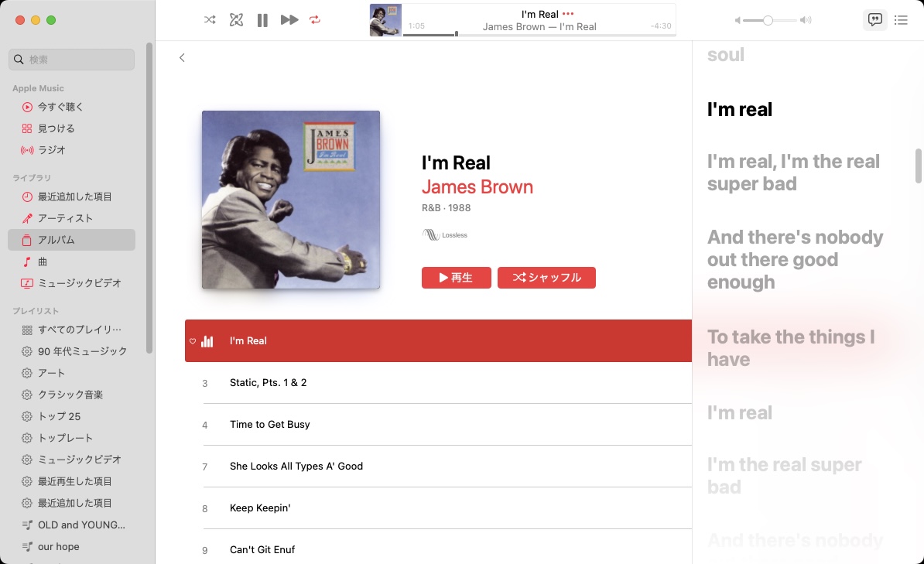Viewport: 924px width, 564px height.
Task: Click the album art thumbnail in the player
Action: click(x=385, y=20)
